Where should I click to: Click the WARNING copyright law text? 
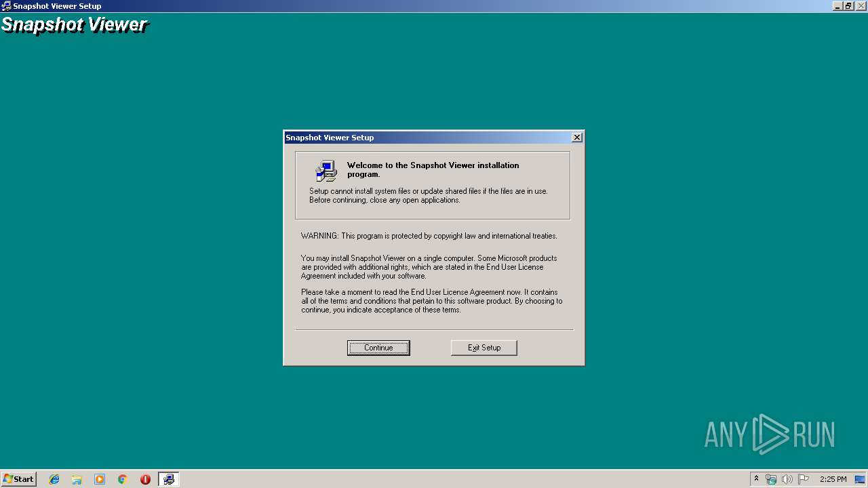pos(429,236)
